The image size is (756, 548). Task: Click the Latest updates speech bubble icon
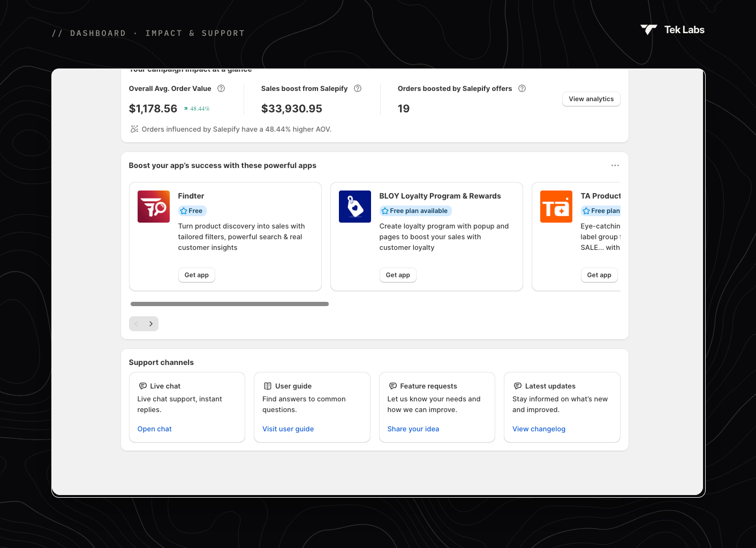coord(518,386)
